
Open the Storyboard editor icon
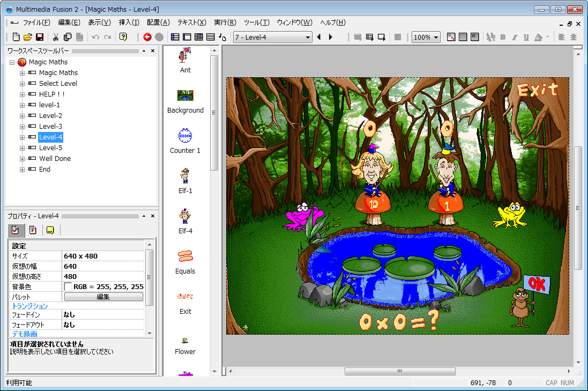(175, 37)
